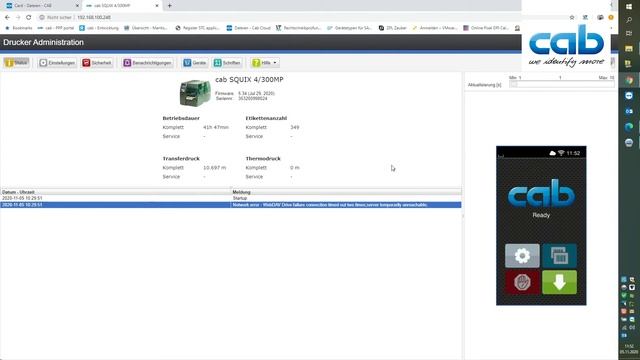
Task: Click the cloud icon on printer display
Action: click(x=552, y=153)
